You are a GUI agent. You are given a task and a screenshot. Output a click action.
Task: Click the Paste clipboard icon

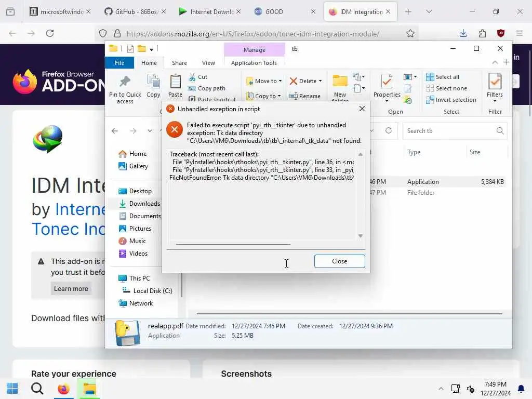pyautogui.click(x=175, y=82)
